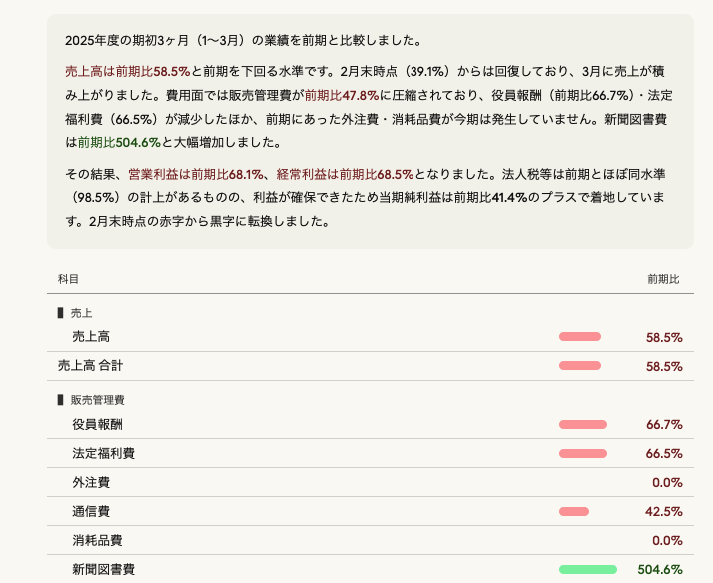The height and width of the screenshot is (583, 713).
Task: Click the pink bar in 法定福利費 row
Action: click(583, 454)
